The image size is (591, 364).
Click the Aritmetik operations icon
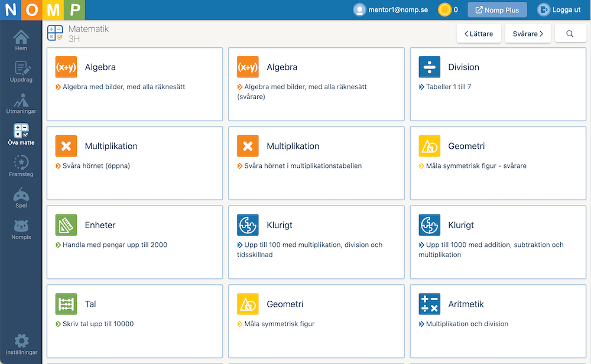point(429,304)
